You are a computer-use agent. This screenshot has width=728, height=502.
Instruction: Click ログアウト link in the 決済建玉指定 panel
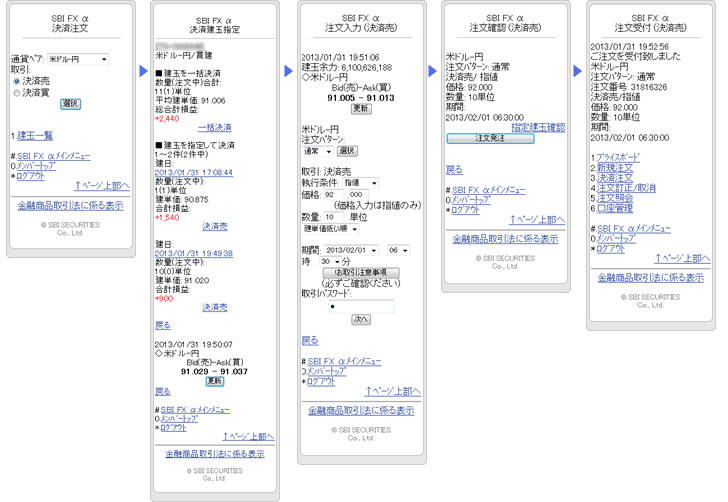(x=173, y=428)
